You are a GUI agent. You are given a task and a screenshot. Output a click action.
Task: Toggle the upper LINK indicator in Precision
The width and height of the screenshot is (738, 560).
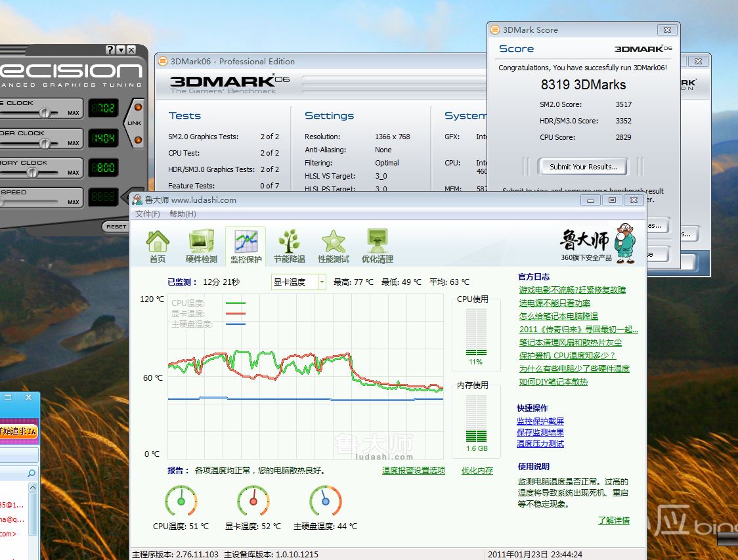point(138,107)
